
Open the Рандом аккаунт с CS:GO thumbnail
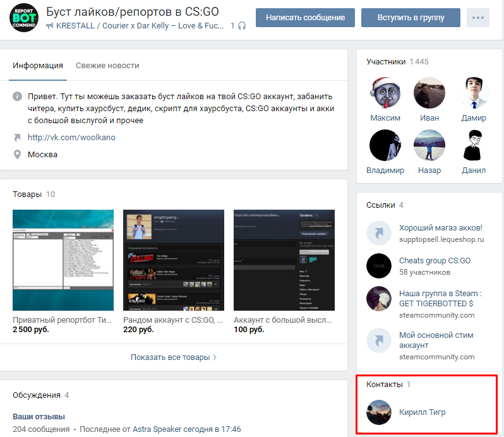click(x=174, y=260)
